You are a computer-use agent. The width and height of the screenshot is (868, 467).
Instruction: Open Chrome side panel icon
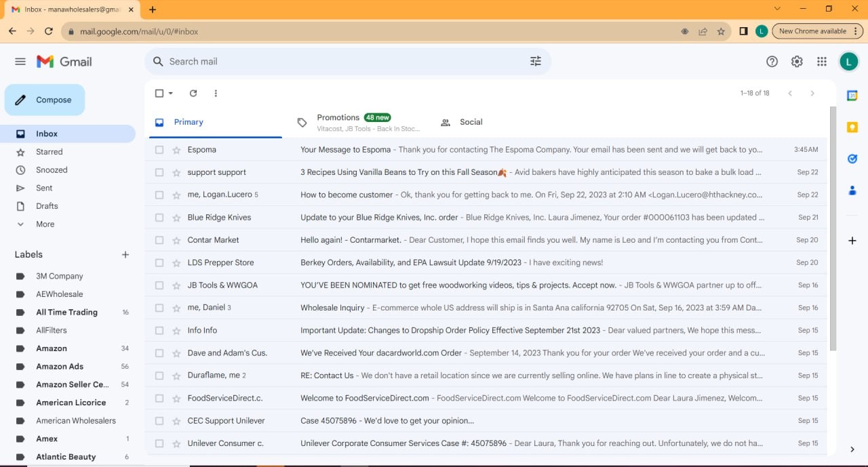pos(743,31)
